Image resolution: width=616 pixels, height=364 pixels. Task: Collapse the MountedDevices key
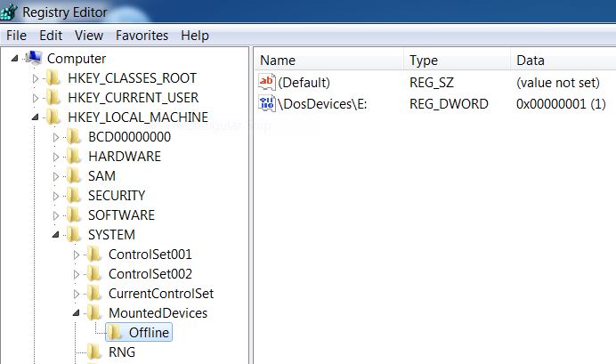point(76,313)
